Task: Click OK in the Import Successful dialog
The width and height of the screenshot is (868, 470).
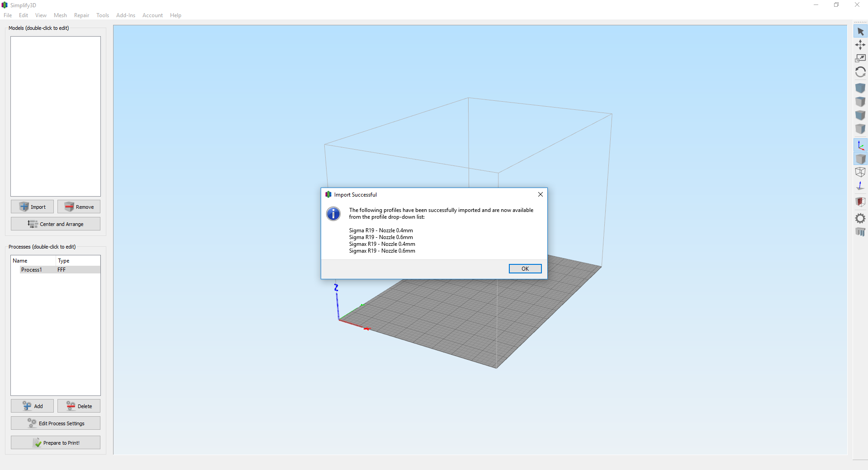Action: (x=525, y=269)
